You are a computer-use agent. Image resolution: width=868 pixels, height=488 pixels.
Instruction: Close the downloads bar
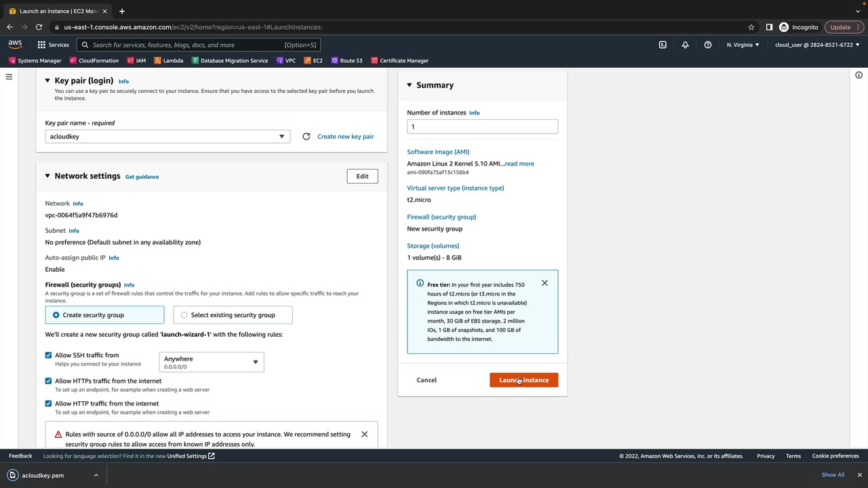[x=859, y=474]
